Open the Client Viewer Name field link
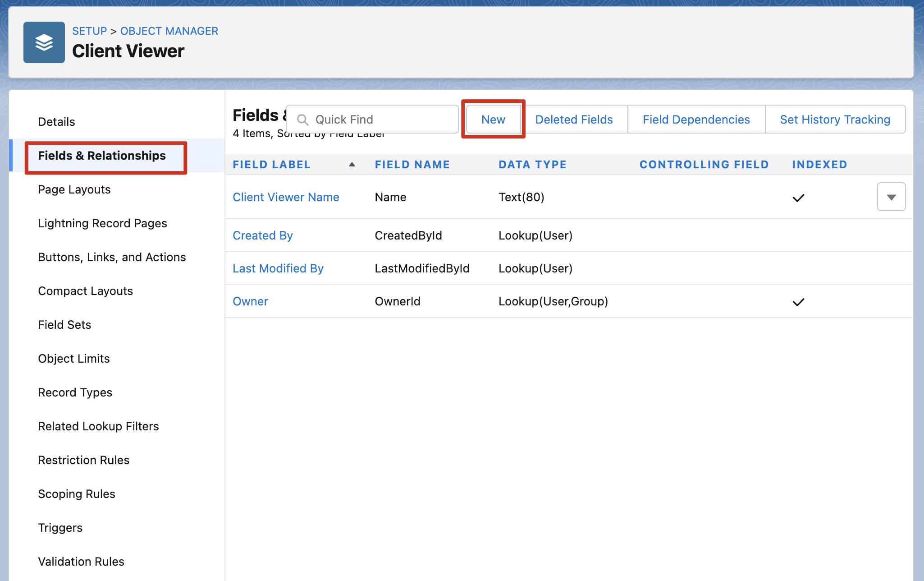The width and height of the screenshot is (924, 581). (286, 197)
